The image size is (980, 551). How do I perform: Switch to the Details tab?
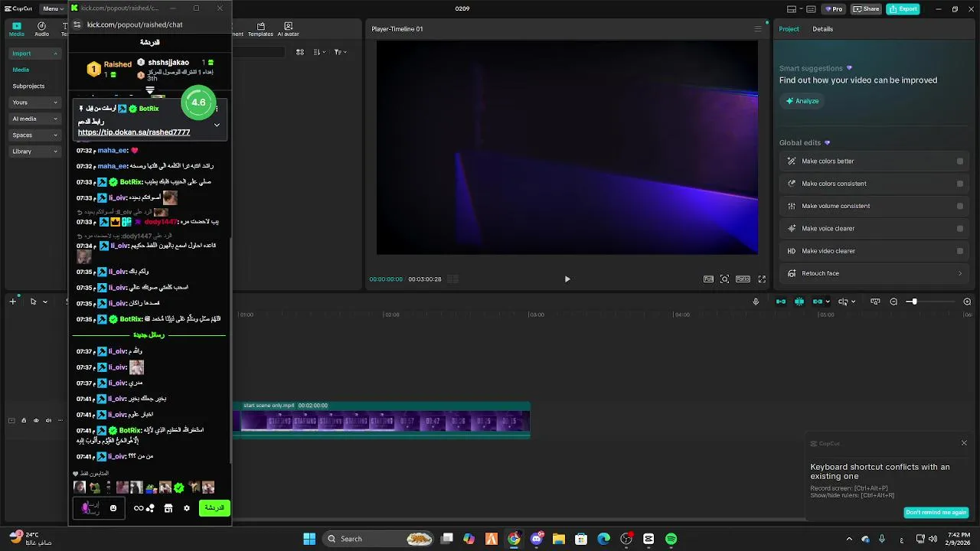coord(822,29)
